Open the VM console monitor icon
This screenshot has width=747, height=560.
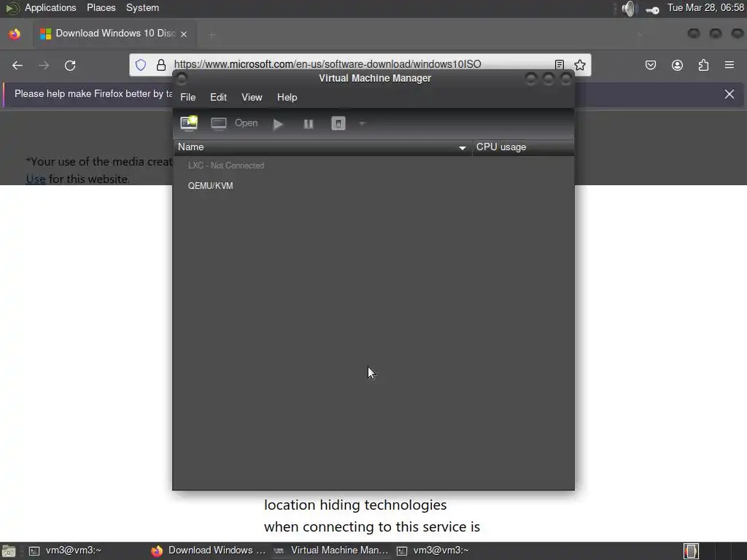[x=219, y=124]
